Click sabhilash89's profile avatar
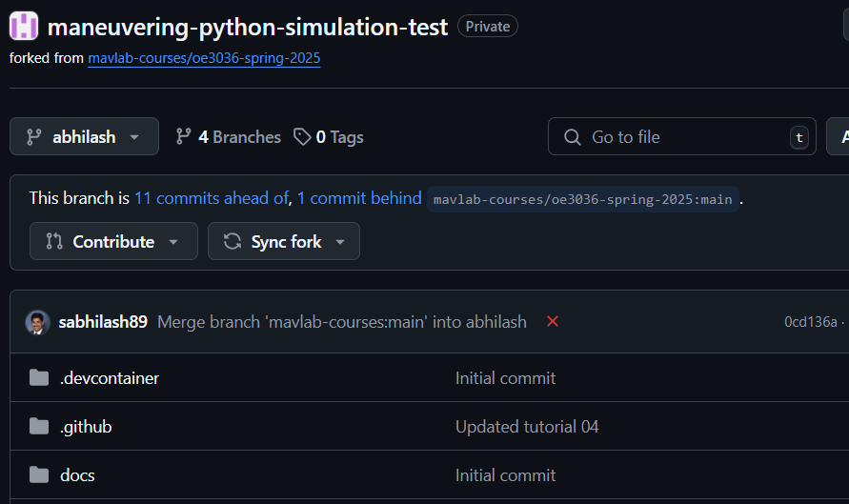Image resolution: width=849 pixels, height=504 pixels. click(x=38, y=322)
